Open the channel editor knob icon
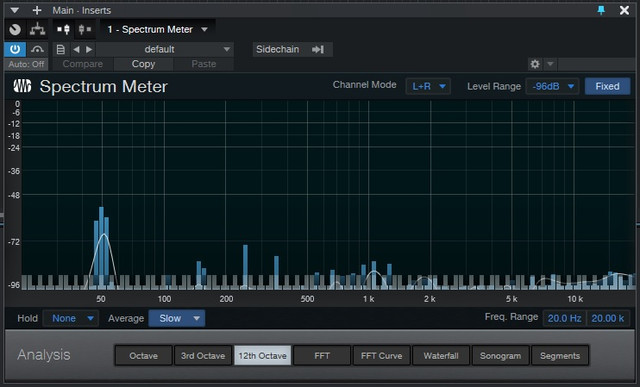640x387 pixels. pos(15,29)
